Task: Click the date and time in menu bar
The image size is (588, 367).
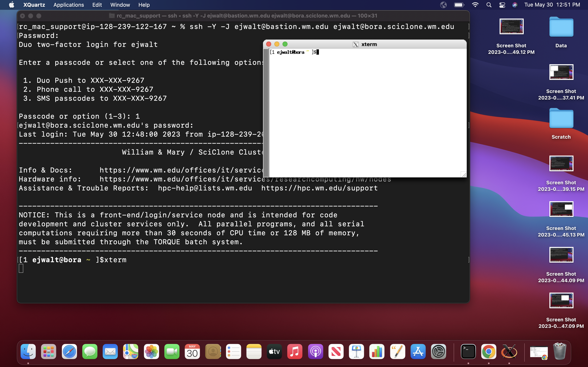Action: [552, 5]
